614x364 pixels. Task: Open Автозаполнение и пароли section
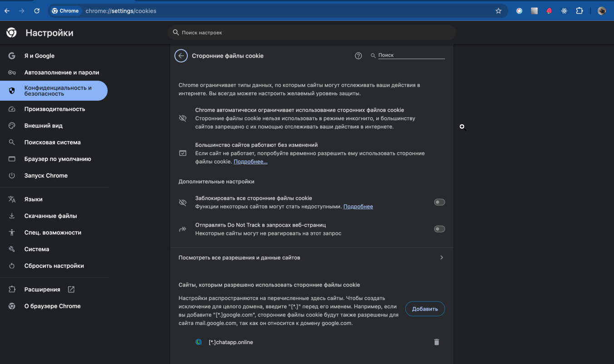[61, 73]
